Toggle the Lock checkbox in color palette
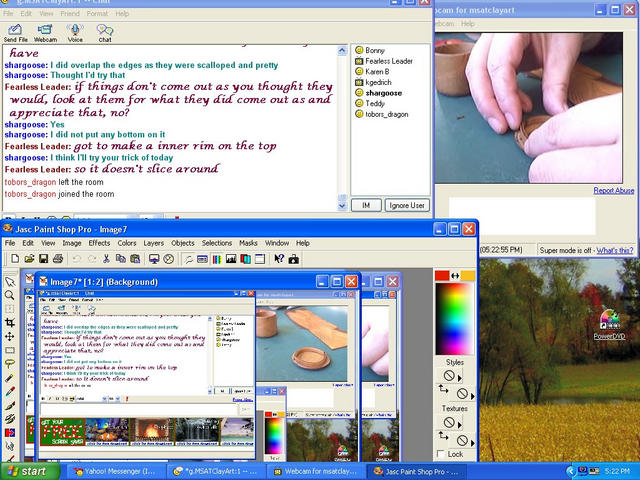Image resolution: width=640 pixels, height=480 pixels. pyautogui.click(x=441, y=454)
